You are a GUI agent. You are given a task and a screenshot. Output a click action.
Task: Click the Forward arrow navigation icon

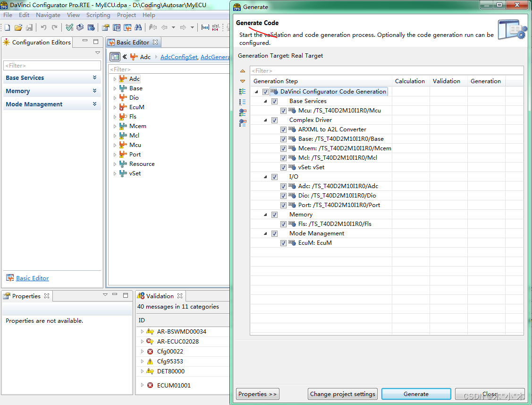183,27
